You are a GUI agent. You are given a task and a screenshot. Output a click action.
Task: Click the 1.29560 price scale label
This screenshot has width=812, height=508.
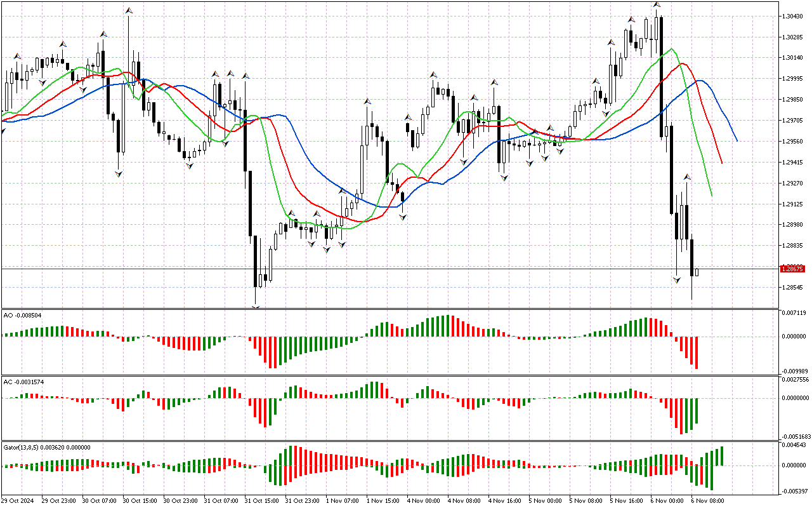pos(793,142)
